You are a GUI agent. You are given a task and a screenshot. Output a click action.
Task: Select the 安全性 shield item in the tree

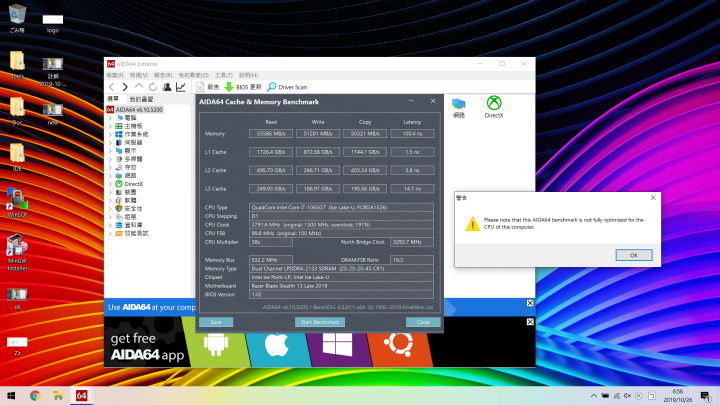coord(129,209)
